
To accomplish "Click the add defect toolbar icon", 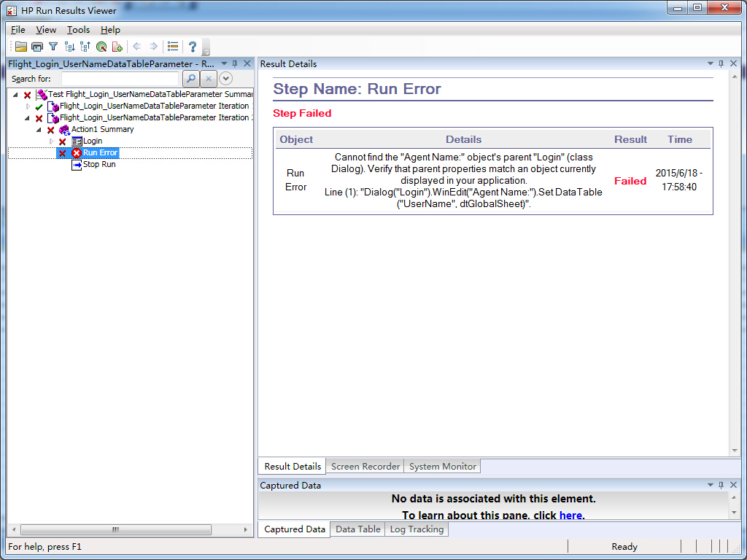I will [x=117, y=47].
